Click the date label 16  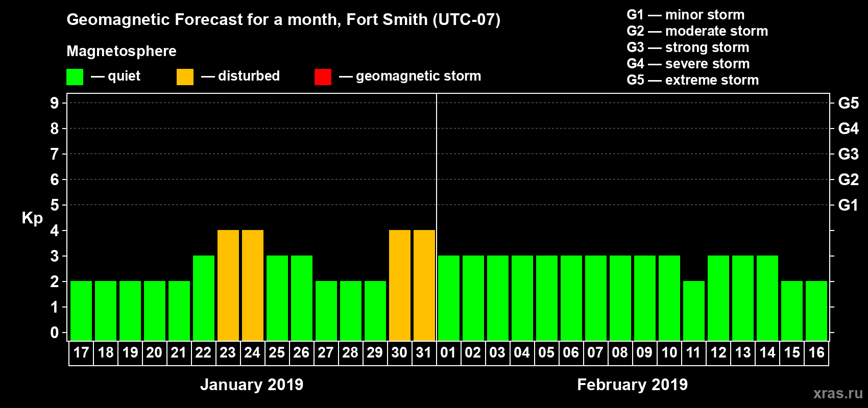[x=816, y=352]
